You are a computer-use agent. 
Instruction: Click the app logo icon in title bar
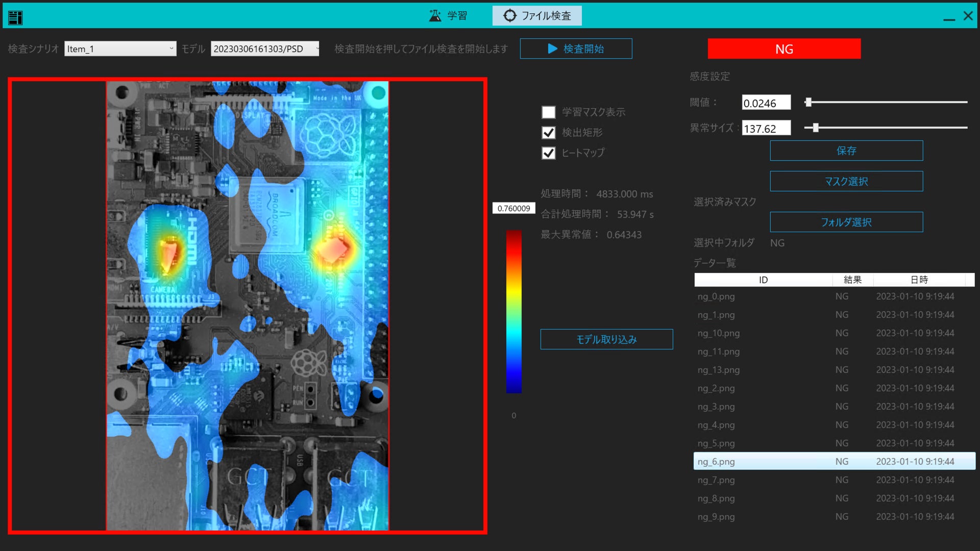[x=15, y=17]
